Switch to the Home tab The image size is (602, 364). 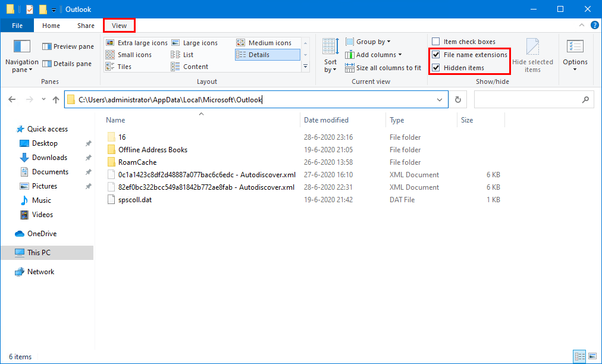tap(51, 26)
